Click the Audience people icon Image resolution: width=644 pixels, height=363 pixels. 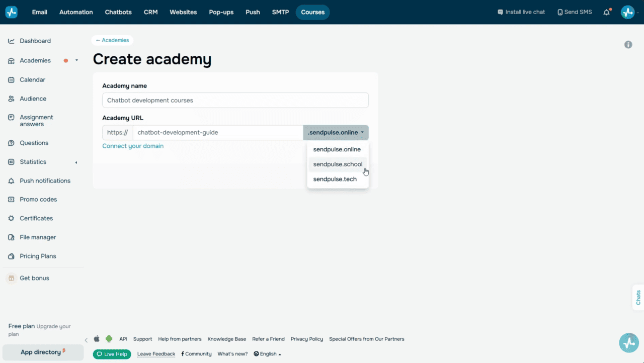point(11,99)
